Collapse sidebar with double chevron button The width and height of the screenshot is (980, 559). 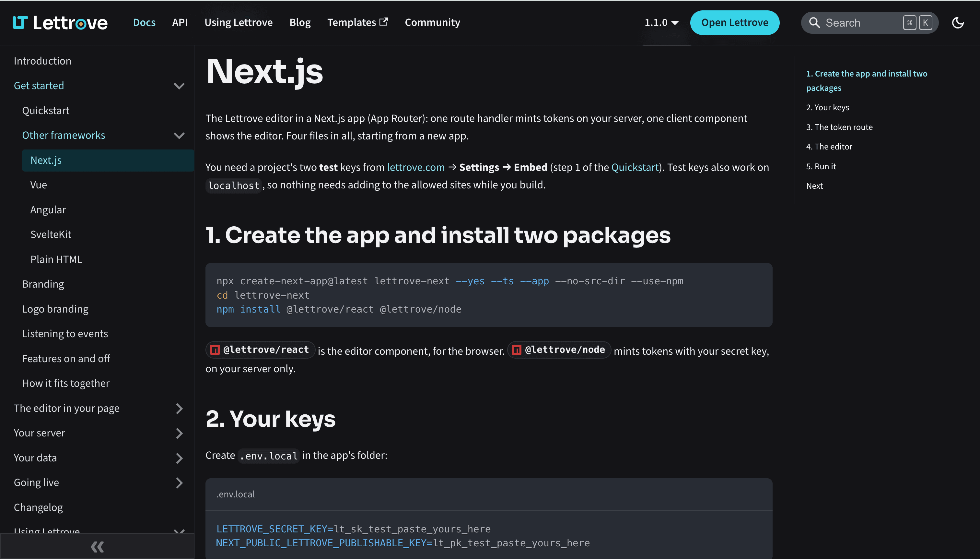[97, 546]
